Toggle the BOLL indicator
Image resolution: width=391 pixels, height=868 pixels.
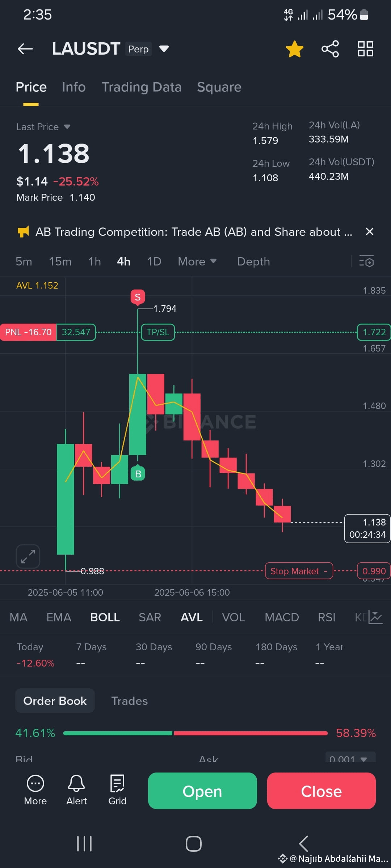pyautogui.click(x=105, y=617)
